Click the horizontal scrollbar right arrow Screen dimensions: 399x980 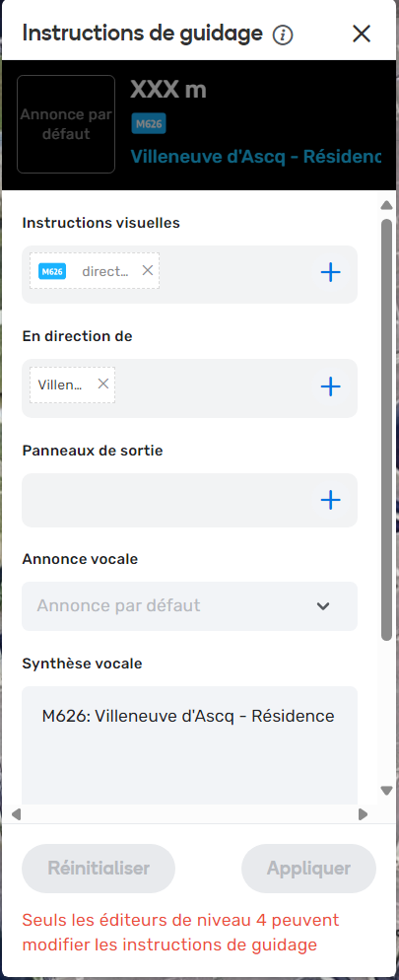coord(363,814)
